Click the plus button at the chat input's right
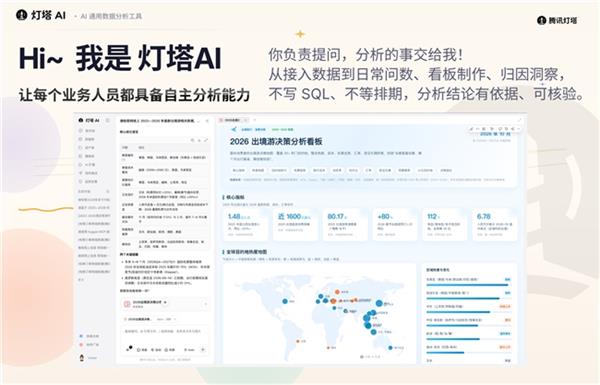This screenshot has width=600, height=385. pyautogui.click(x=203, y=349)
